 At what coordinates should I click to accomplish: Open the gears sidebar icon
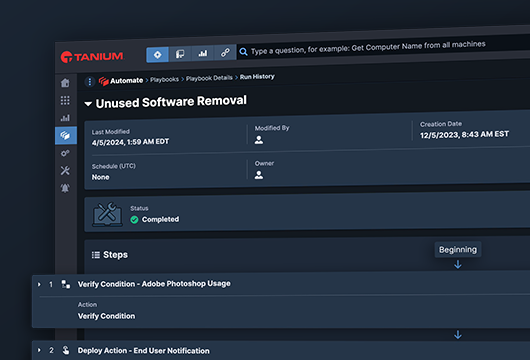pos(65,153)
